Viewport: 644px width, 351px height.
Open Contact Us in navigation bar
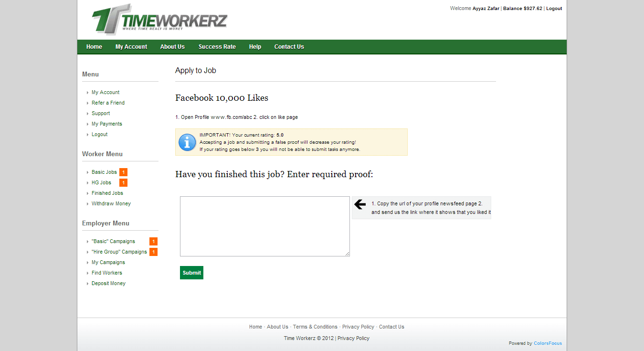pos(289,47)
